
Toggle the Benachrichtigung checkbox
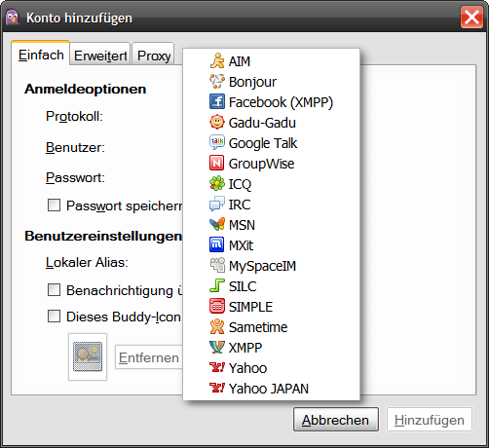coord(54,290)
